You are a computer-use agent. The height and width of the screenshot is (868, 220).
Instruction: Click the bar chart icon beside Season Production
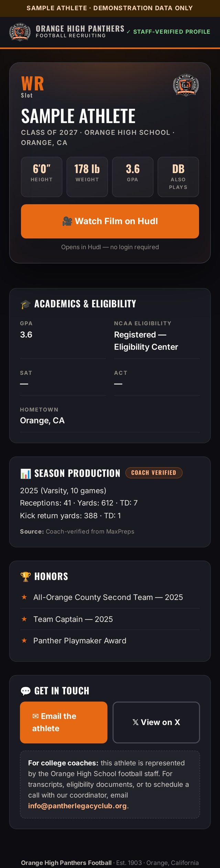click(25, 473)
